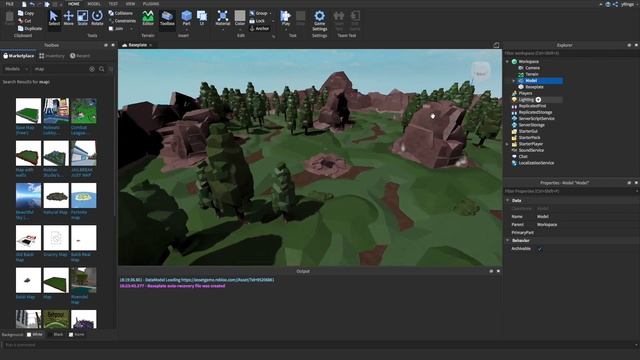Click the command bar input field

tap(318, 345)
